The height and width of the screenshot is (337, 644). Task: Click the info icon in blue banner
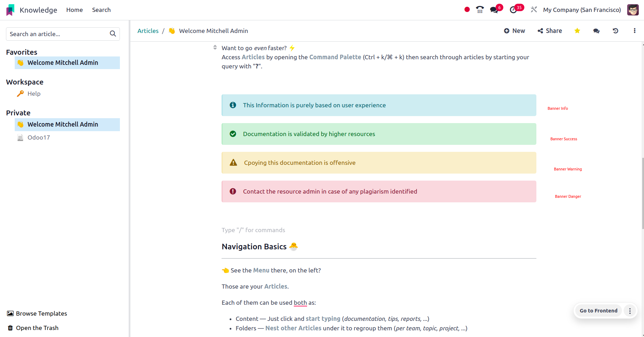pos(233,105)
